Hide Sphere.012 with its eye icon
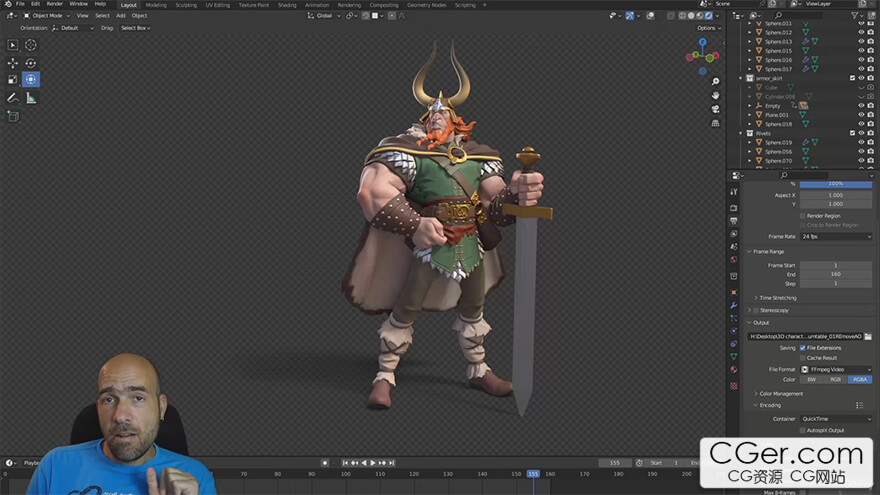 [861, 33]
